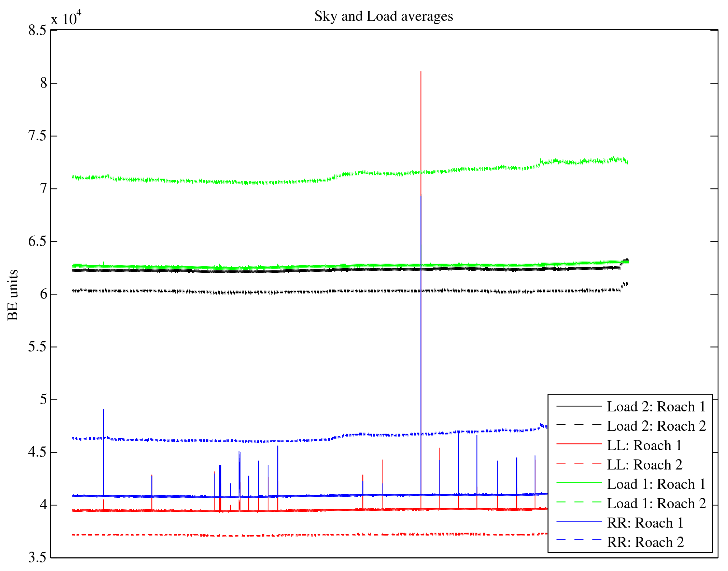
Task: Click dashed blue line sample in legend
Action: (578, 540)
